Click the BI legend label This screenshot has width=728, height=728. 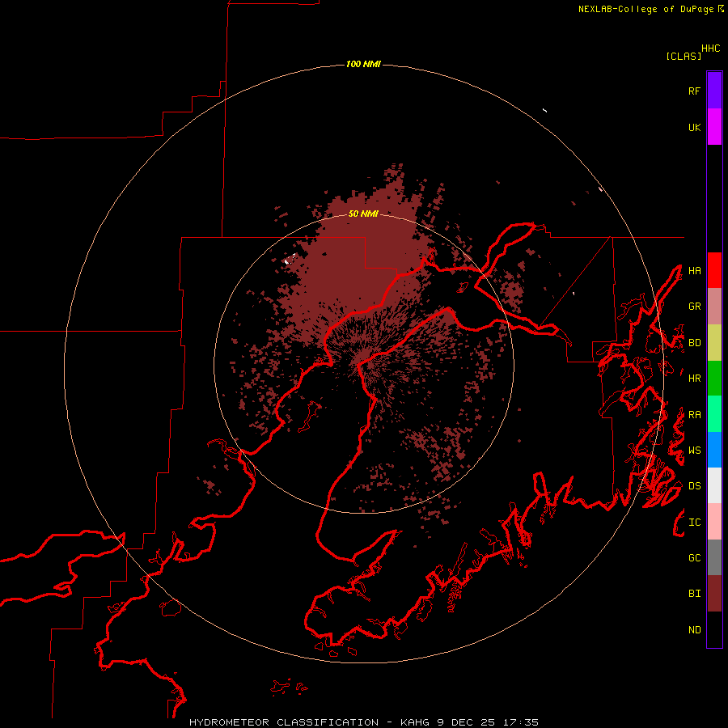[x=694, y=594]
